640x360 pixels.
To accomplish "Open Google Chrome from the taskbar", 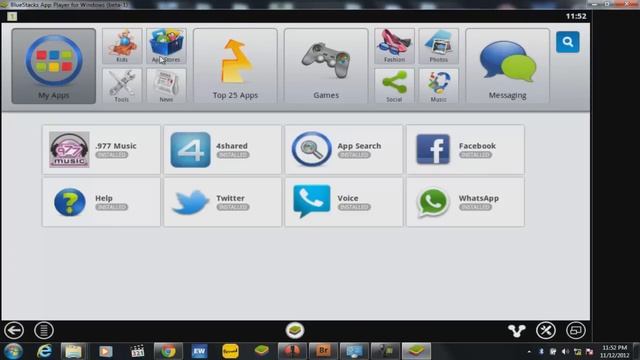I will coord(168,351).
